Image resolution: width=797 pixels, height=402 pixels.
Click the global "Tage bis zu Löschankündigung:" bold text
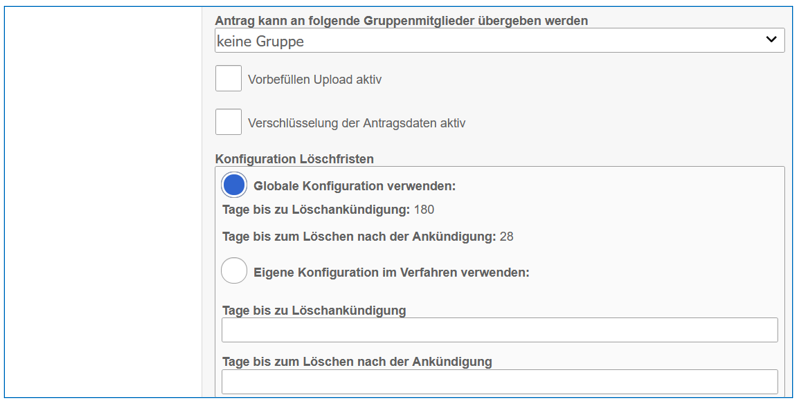(x=315, y=209)
